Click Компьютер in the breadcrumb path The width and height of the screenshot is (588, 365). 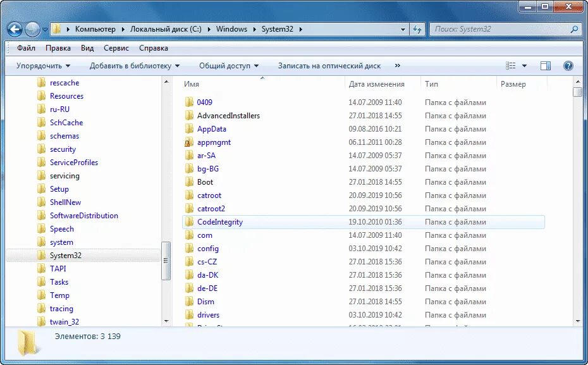point(95,29)
